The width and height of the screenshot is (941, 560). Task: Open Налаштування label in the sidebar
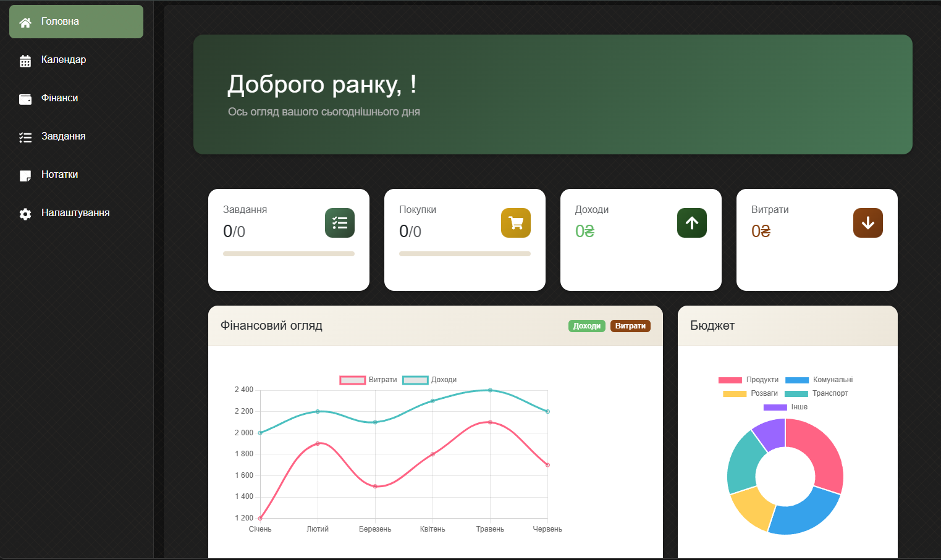point(75,213)
